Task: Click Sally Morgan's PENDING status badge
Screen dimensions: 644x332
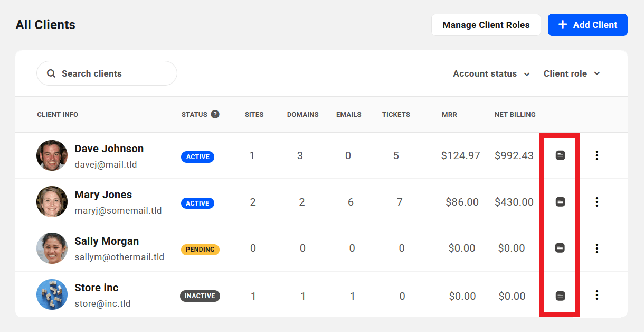Action: click(200, 249)
